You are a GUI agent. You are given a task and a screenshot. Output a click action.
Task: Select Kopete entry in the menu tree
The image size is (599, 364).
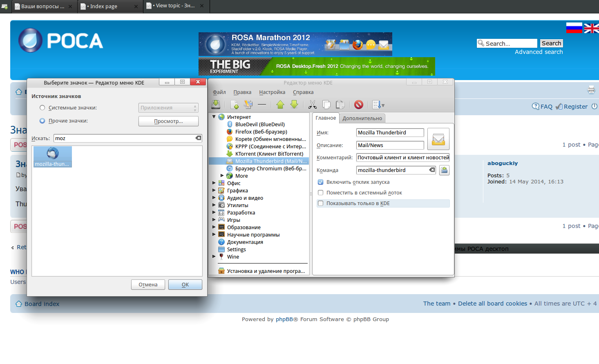pyautogui.click(x=266, y=139)
